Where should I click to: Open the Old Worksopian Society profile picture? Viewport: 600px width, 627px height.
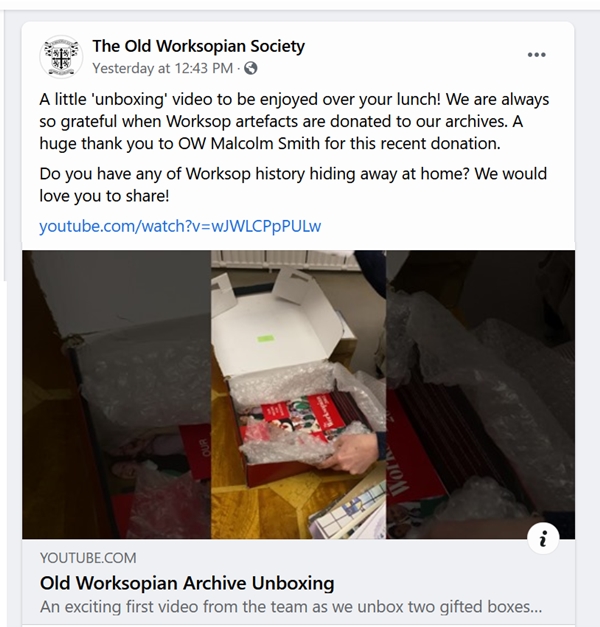(61, 57)
